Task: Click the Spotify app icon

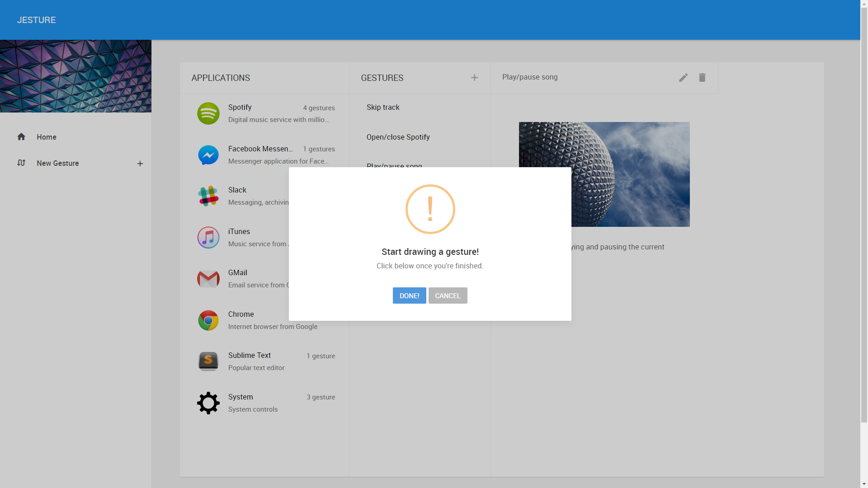Action: click(208, 113)
